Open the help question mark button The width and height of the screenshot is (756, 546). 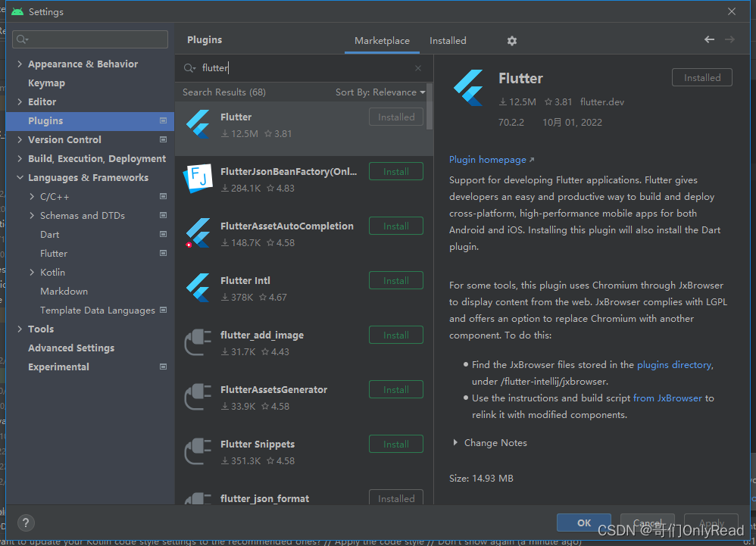tap(26, 523)
